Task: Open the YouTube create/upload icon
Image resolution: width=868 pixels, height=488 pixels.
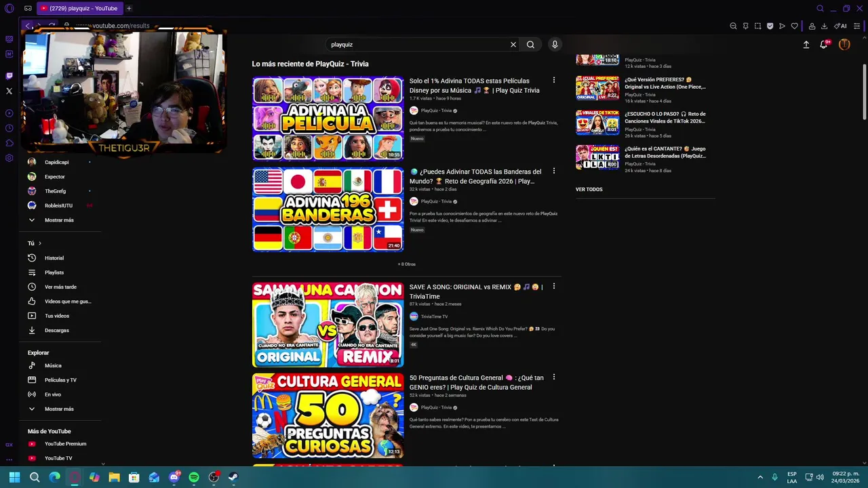Action: point(806,45)
